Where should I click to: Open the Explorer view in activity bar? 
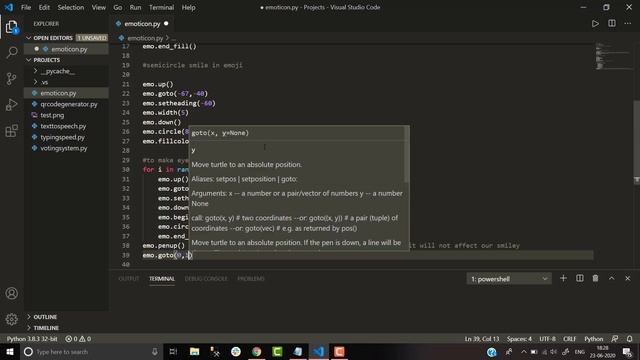pos(11,27)
